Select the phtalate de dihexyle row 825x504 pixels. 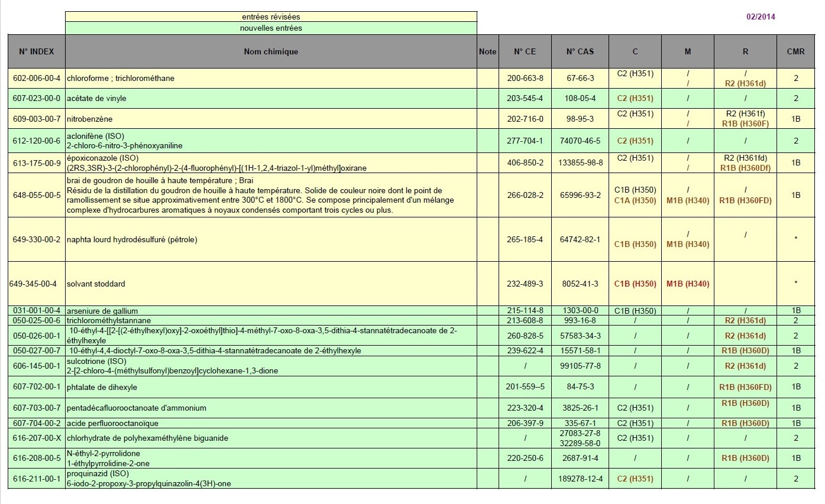click(411, 387)
